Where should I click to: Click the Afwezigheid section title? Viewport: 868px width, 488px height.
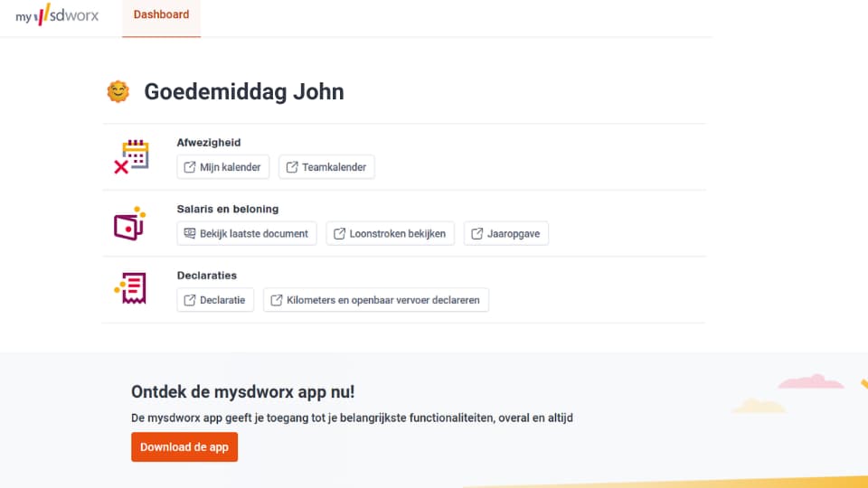[x=209, y=143]
